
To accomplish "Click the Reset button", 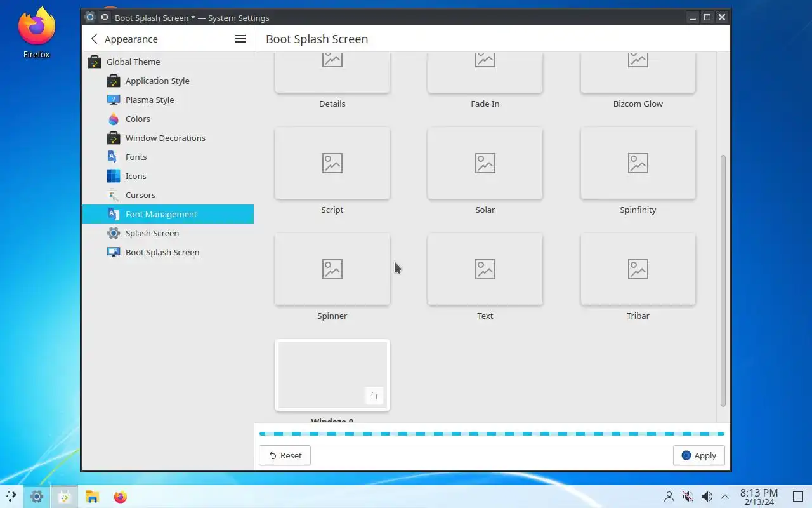I will tap(285, 455).
